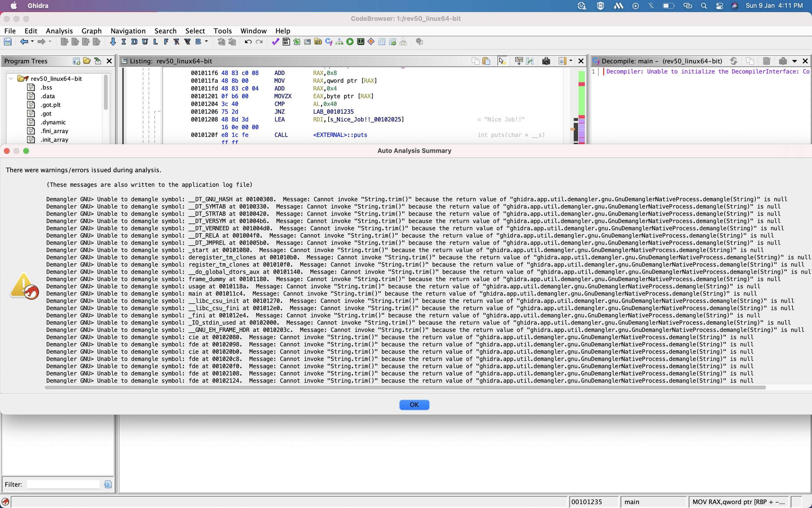Viewport: 812px width, 508px height.
Task: Select the .dynamic section in tree
Action: [x=53, y=122]
